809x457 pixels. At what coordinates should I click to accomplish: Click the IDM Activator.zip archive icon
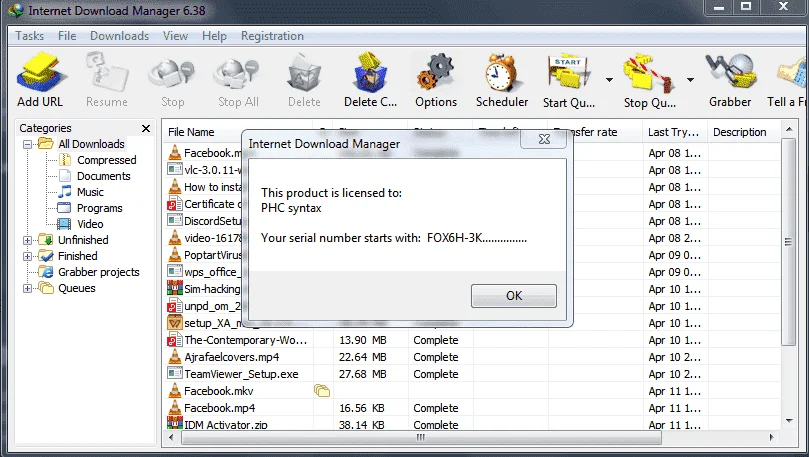[175, 423]
